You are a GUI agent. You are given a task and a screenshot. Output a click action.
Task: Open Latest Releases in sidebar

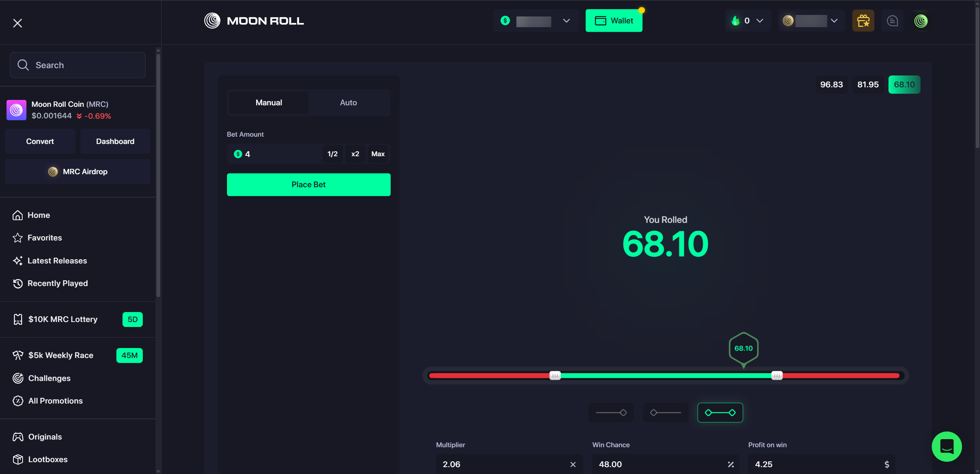[57, 261]
